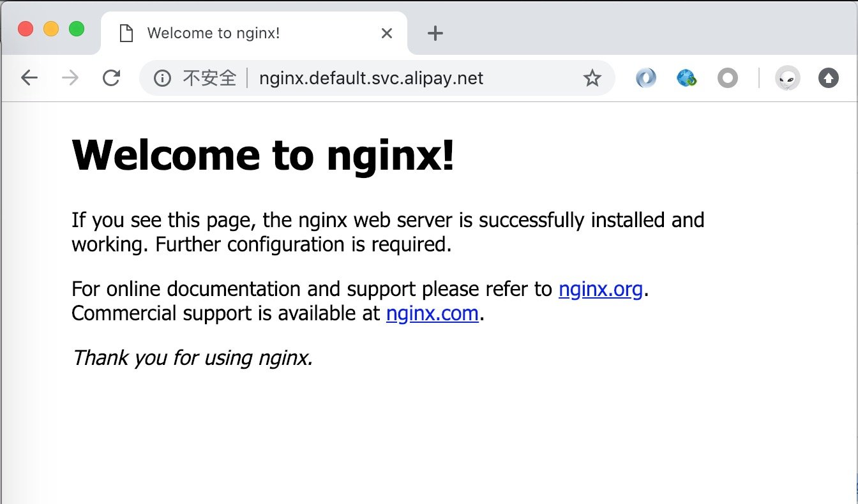858x504 pixels.
Task: Click the yellow minimize window button
Action: [x=51, y=29]
